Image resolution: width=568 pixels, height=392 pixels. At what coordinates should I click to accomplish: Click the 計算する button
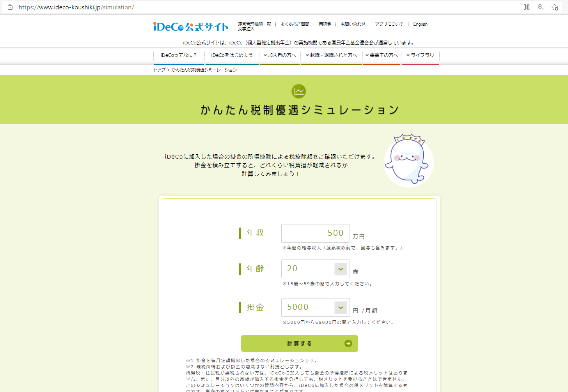[x=300, y=343]
